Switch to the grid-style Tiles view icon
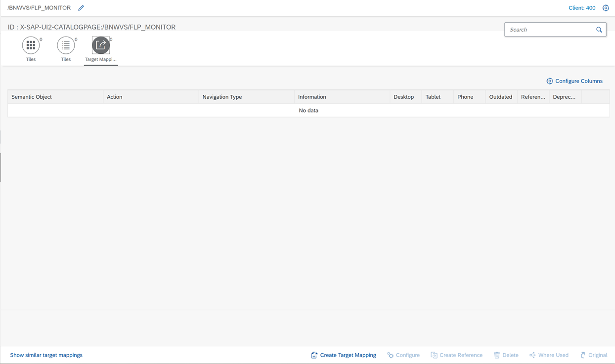This screenshot has width=615, height=364. click(31, 45)
